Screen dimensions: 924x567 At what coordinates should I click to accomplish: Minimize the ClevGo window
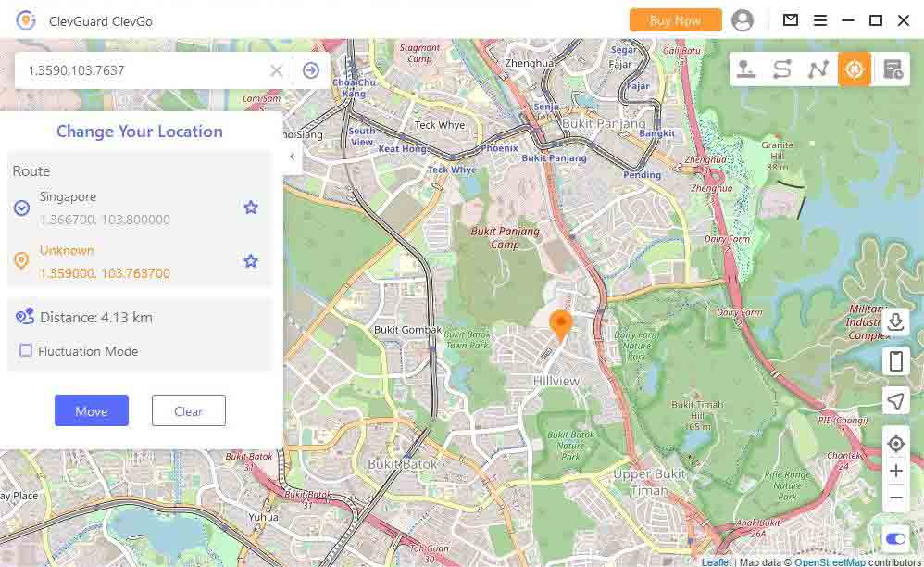[848, 20]
